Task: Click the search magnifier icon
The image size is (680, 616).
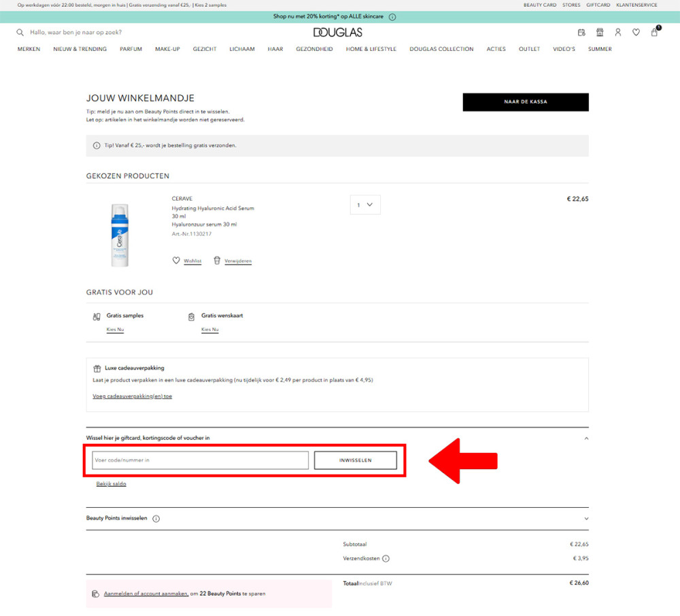Action: [20, 33]
